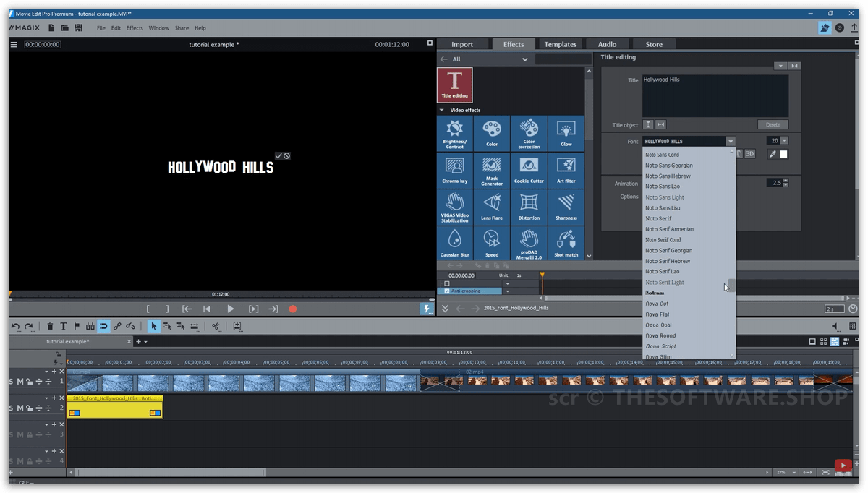Toggle the Anti cropping checkbox
Viewport: 868px width, 493px height.
(447, 291)
